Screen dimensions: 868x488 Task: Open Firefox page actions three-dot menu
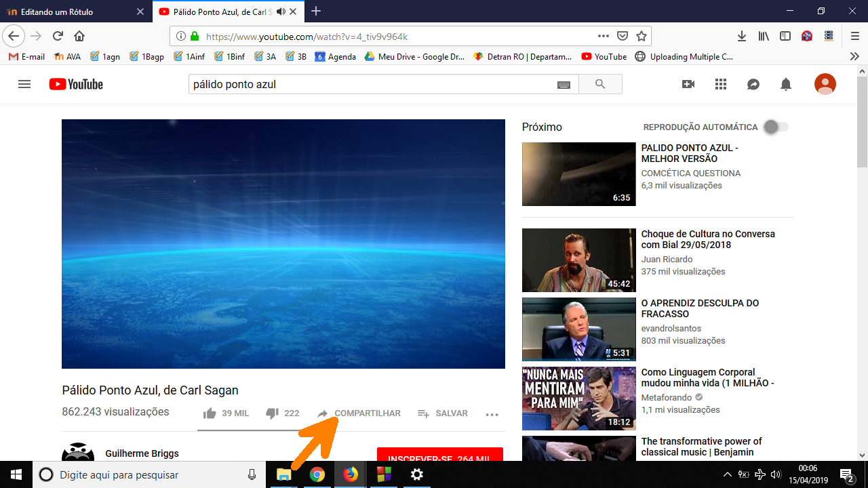tap(603, 36)
